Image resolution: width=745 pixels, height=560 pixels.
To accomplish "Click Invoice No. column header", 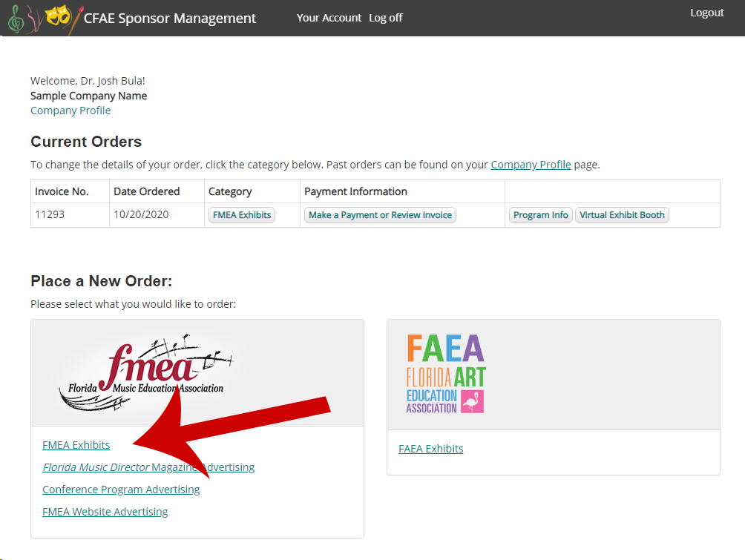I will click(70, 191).
